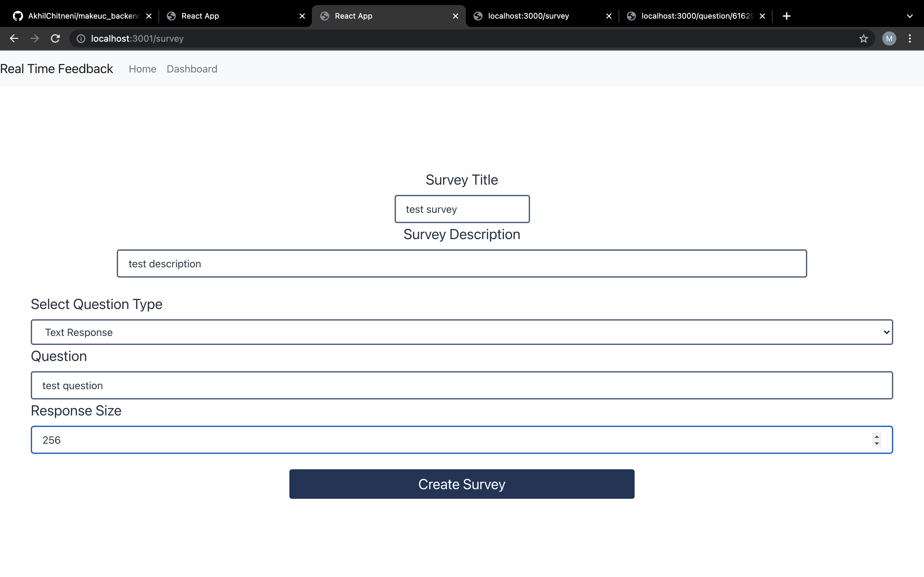Bookmark this page with star icon
Screen dimensions: 924x577
click(863, 38)
